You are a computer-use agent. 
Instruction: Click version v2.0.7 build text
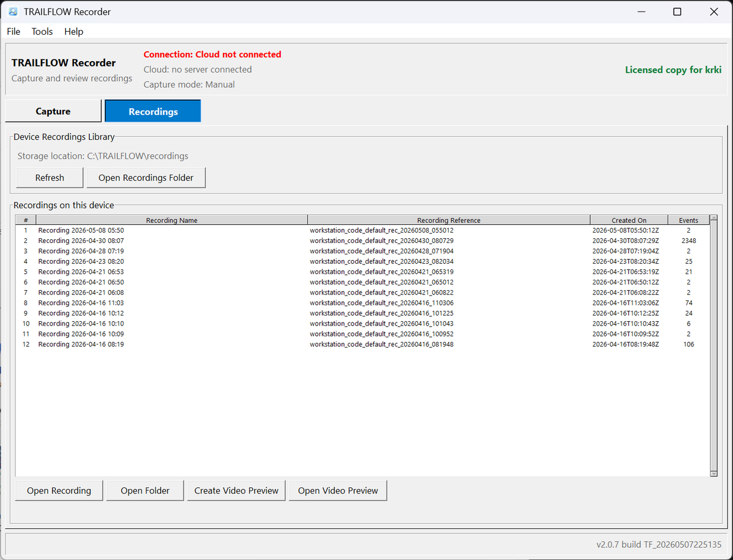(659, 544)
